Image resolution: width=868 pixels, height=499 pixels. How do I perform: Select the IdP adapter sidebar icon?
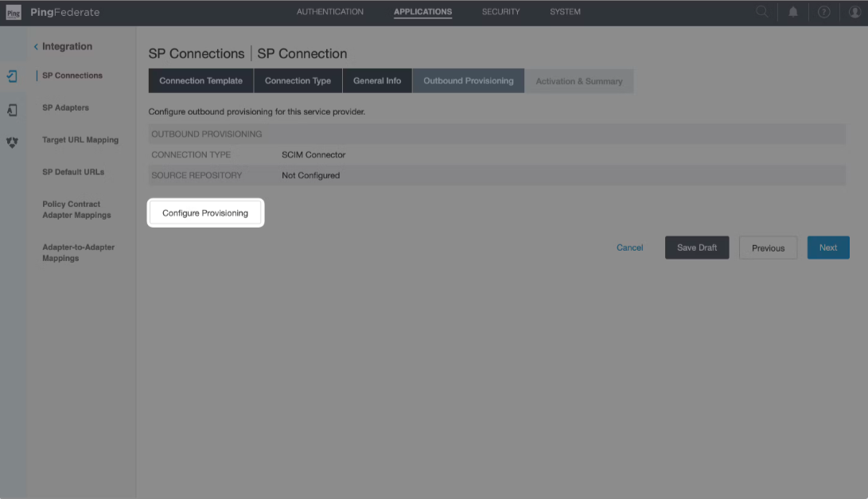pyautogui.click(x=12, y=110)
